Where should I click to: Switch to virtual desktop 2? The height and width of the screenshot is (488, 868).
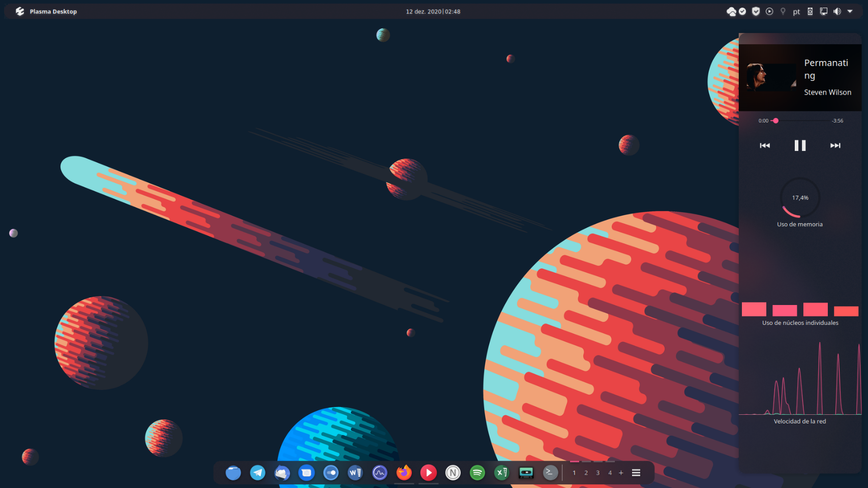point(586,473)
